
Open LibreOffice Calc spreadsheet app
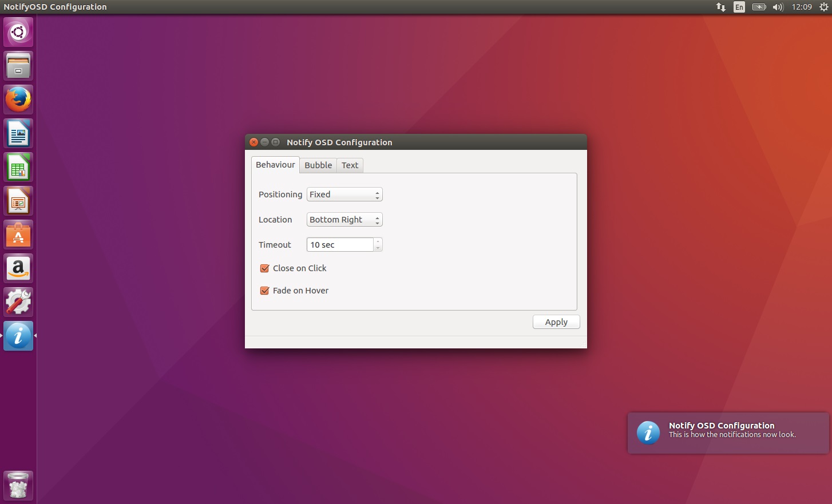point(18,168)
